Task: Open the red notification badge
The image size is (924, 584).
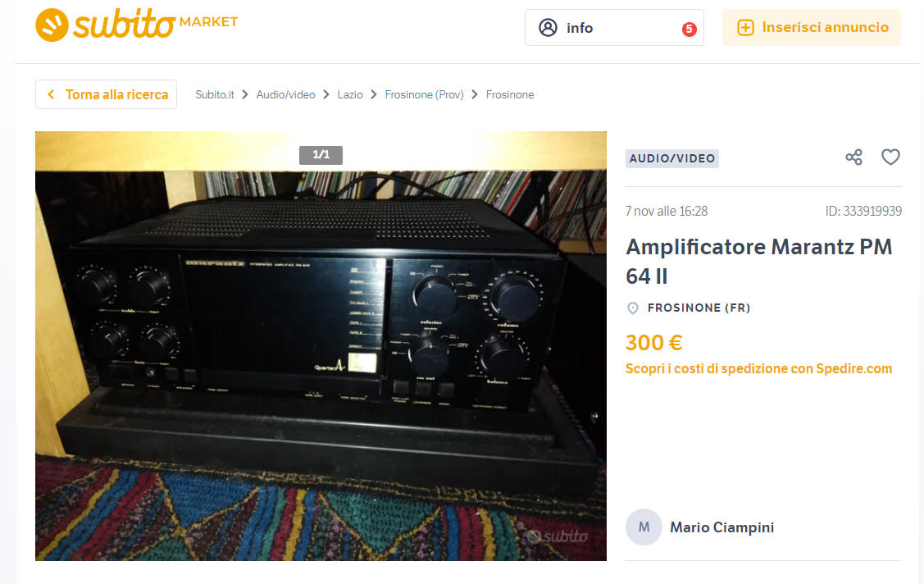Action: 689,29
